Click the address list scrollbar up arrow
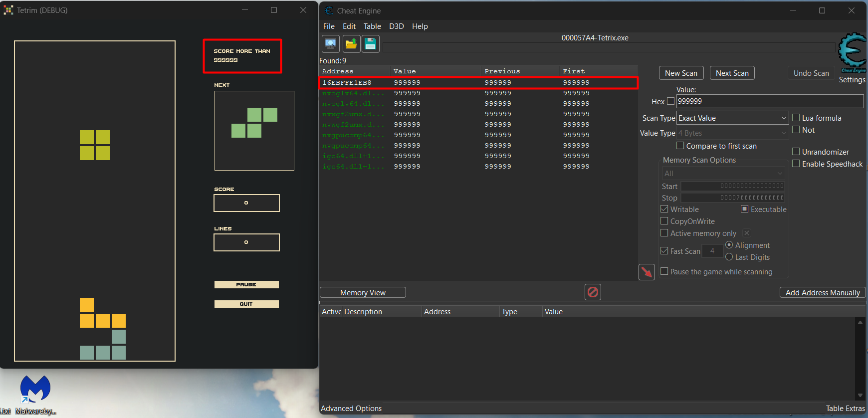The width and height of the screenshot is (868, 418). pos(860,322)
